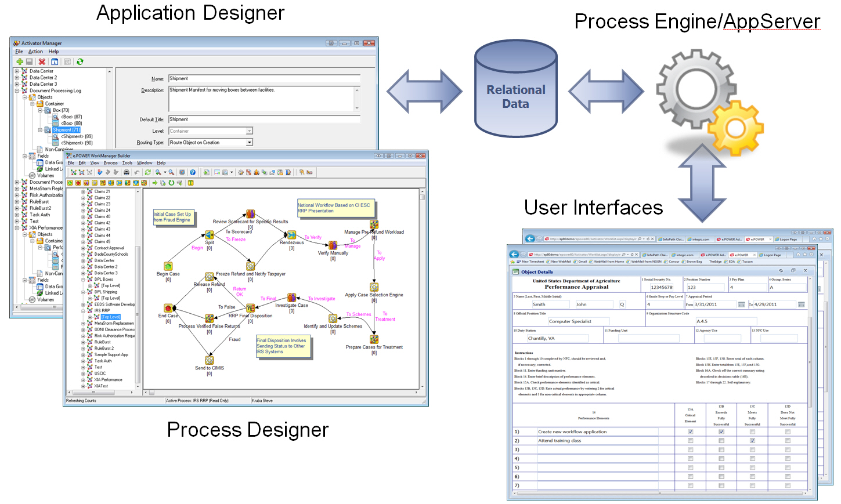
Task: Expand Data Center 2 in Activator Manager tree
Action: point(17,78)
